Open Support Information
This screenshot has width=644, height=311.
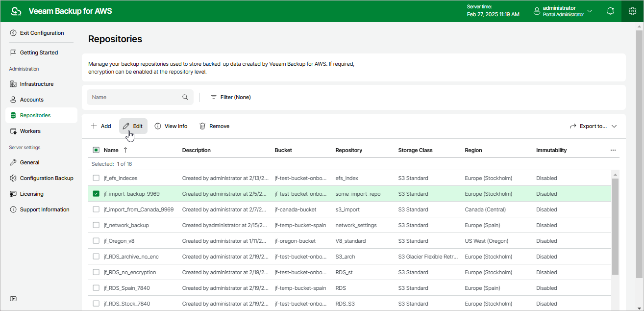pos(44,209)
